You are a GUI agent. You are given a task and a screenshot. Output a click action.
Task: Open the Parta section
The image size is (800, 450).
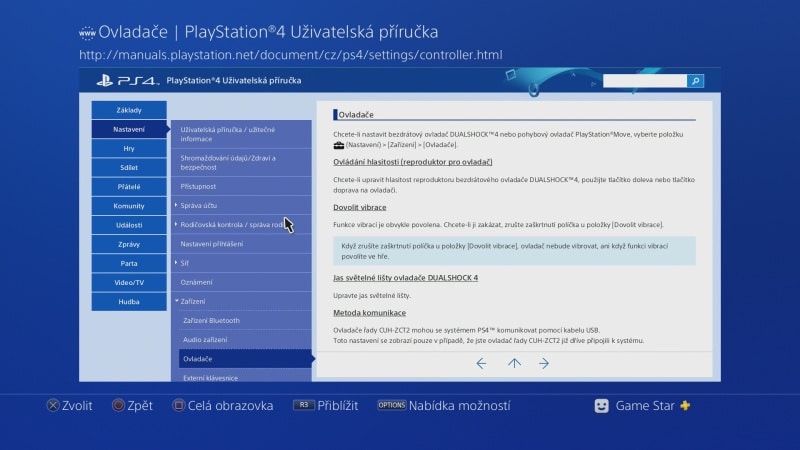tap(129, 263)
